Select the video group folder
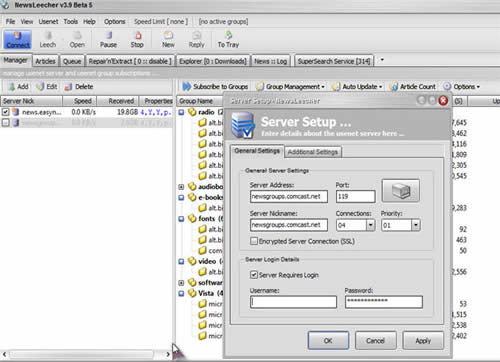This screenshot has height=362, width=500. click(206, 261)
